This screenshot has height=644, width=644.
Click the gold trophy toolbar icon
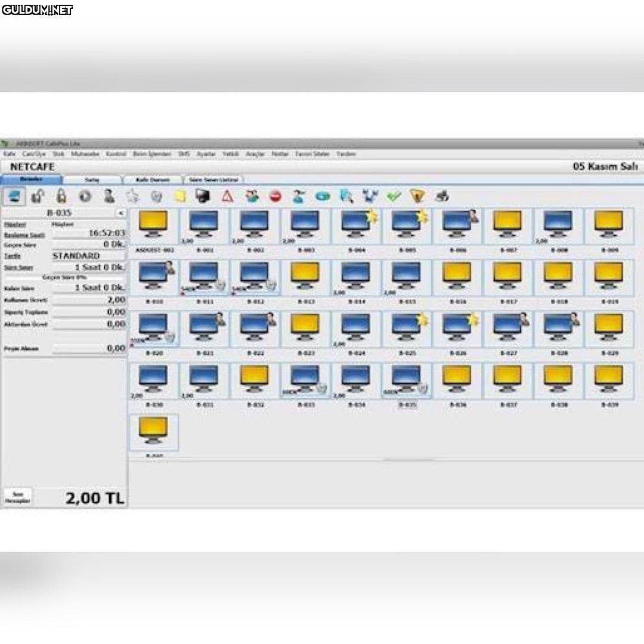pyautogui.click(x=417, y=196)
